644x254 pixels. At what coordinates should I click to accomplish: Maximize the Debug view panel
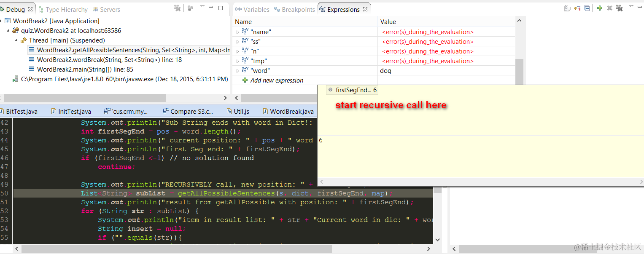(221, 7)
